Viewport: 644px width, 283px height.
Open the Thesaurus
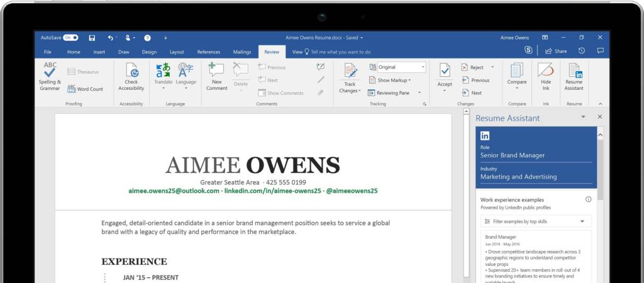(x=83, y=72)
